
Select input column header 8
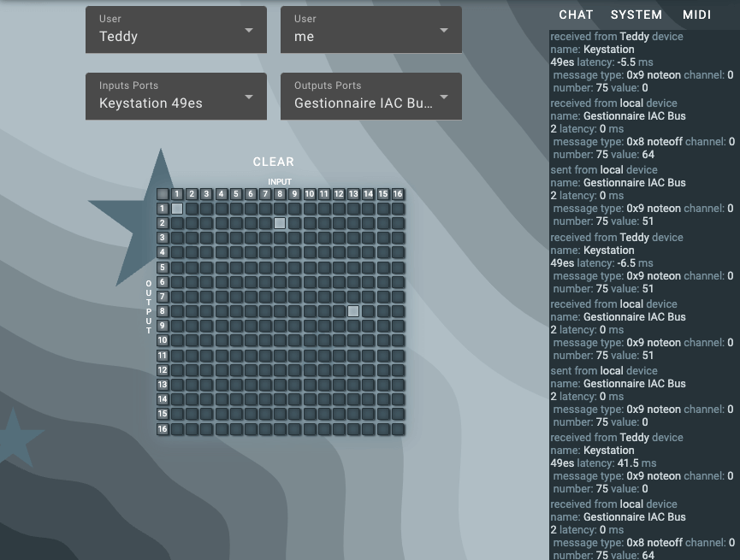tap(280, 194)
